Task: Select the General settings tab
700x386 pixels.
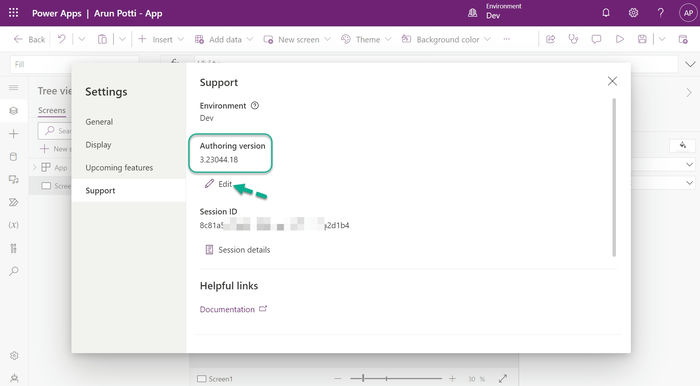Action: click(99, 121)
